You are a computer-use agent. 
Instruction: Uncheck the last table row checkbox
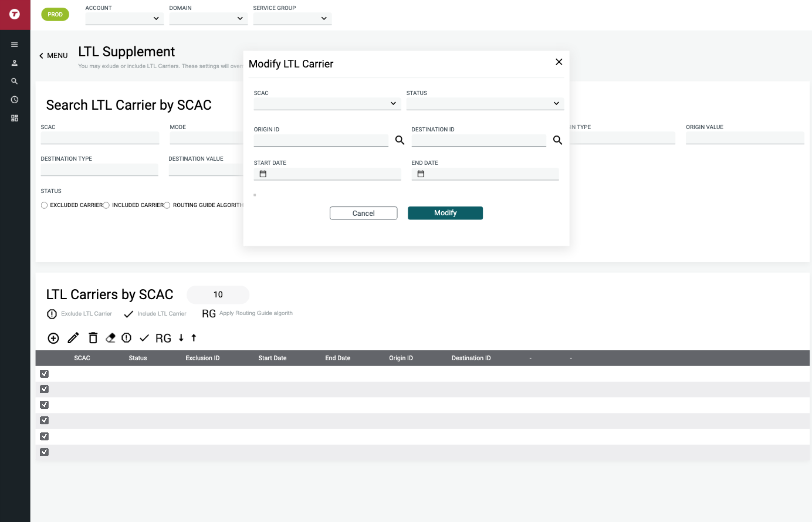[x=44, y=452]
